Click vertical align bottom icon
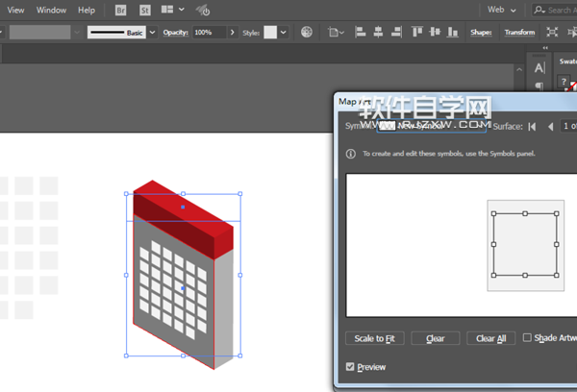 pyautogui.click(x=452, y=32)
